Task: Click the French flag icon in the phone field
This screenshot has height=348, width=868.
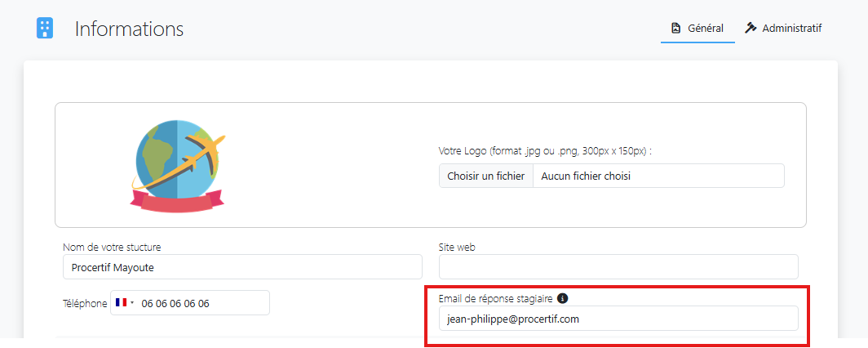Action: 122,302
